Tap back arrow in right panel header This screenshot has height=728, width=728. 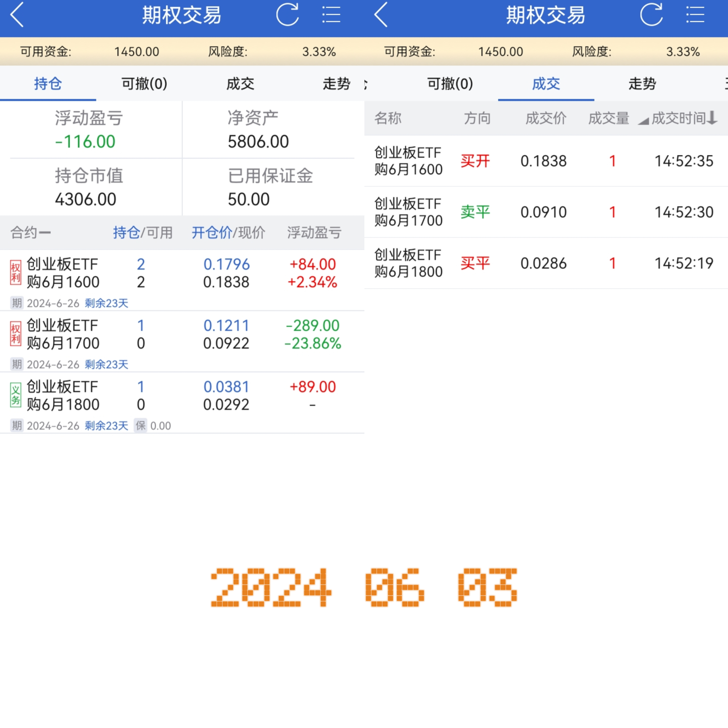pyautogui.click(x=381, y=15)
